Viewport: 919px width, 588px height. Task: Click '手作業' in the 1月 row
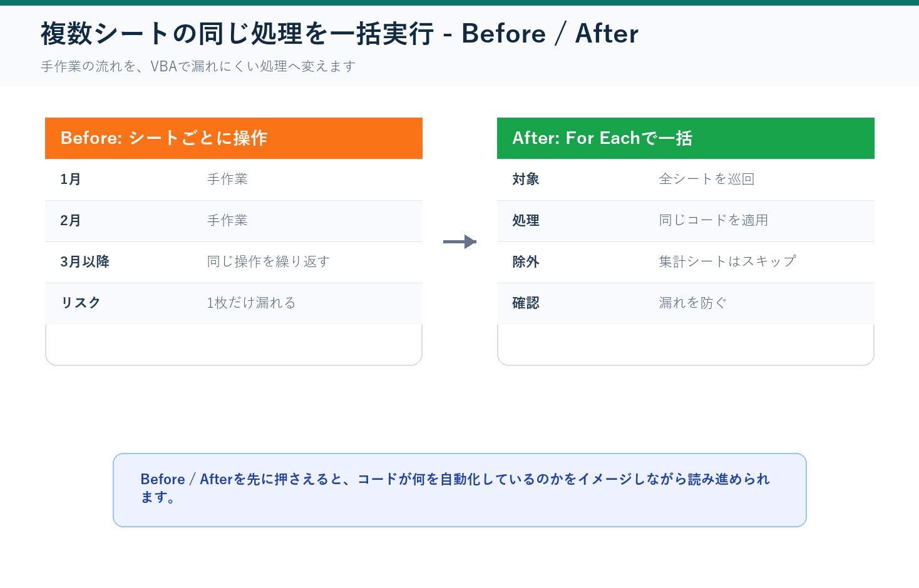pos(227,179)
